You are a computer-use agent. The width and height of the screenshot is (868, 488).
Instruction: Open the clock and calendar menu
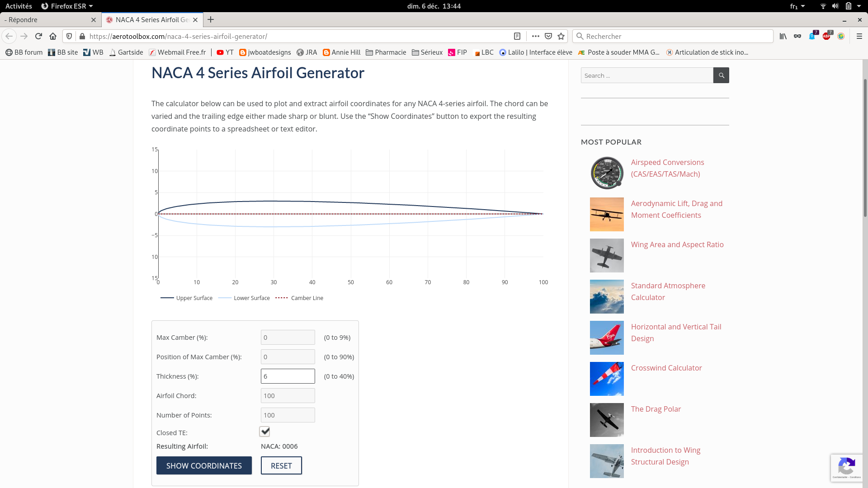[x=434, y=6]
